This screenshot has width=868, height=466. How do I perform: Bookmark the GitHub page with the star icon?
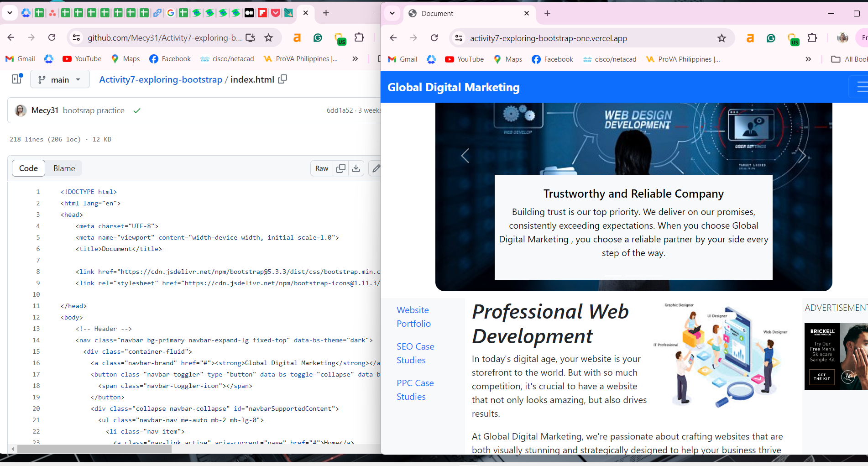268,38
